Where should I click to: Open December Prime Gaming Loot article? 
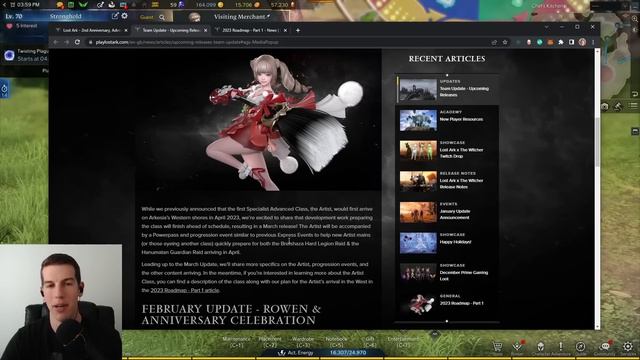click(x=447, y=273)
